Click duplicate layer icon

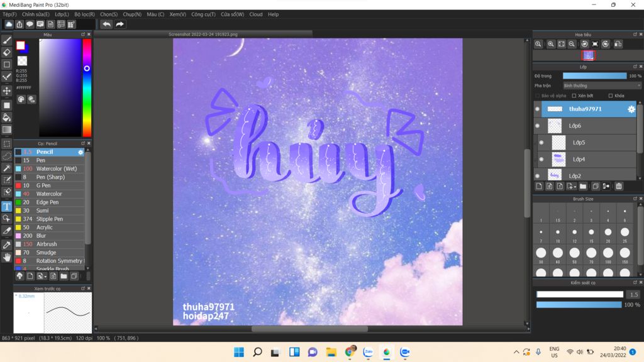(x=596, y=186)
